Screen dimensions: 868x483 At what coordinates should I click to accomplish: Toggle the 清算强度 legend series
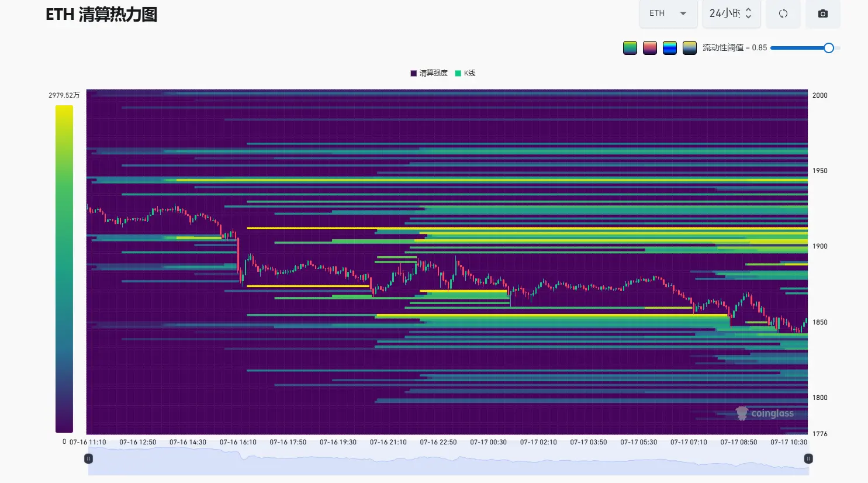(x=429, y=73)
